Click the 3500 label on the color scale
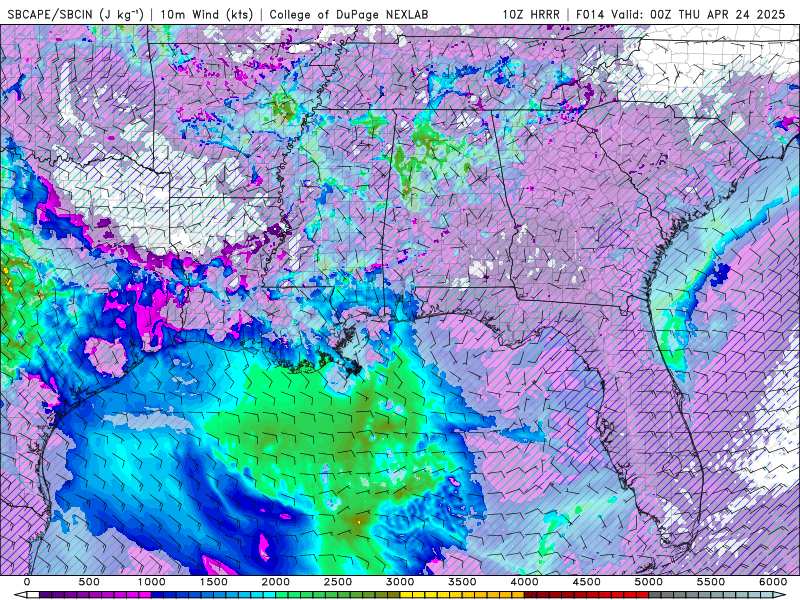 click(462, 582)
